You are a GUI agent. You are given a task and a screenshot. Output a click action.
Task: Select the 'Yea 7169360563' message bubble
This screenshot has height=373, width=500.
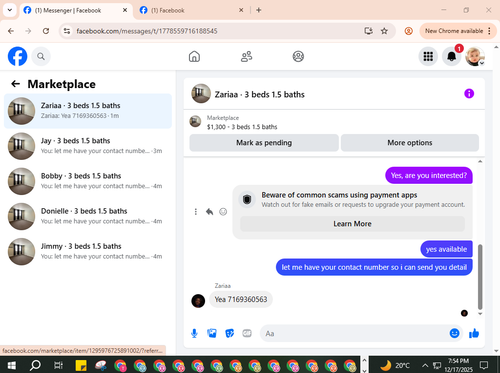[x=241, y=299]
